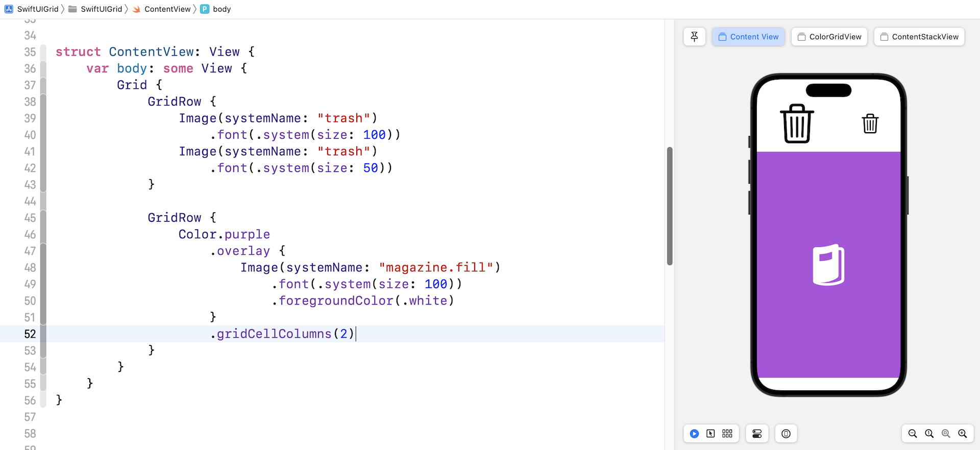Open the ContentStackView preview tab

(919, 37)
